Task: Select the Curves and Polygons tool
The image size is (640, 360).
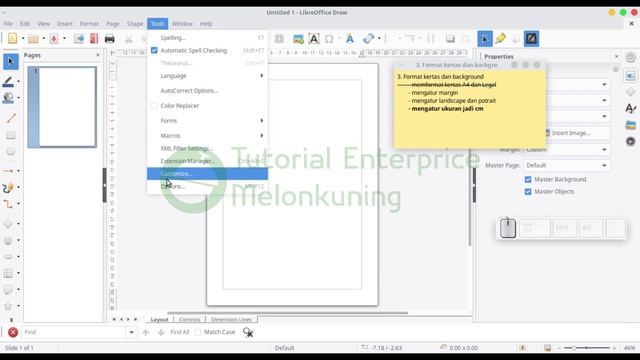Action: pyautogui.click(x=8, y=188)
